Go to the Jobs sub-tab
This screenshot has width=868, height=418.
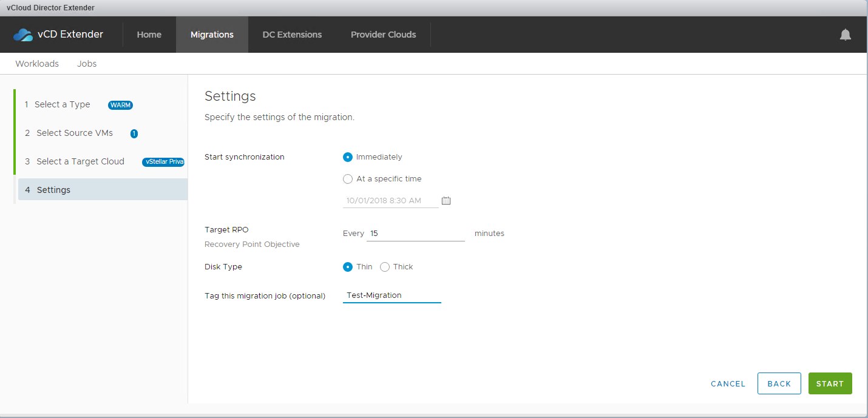[x=87, y=64]
